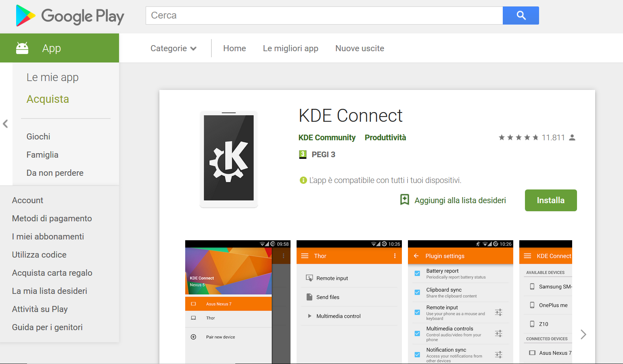Collapse the left sidebar with arrow

(x=5, y=124)
